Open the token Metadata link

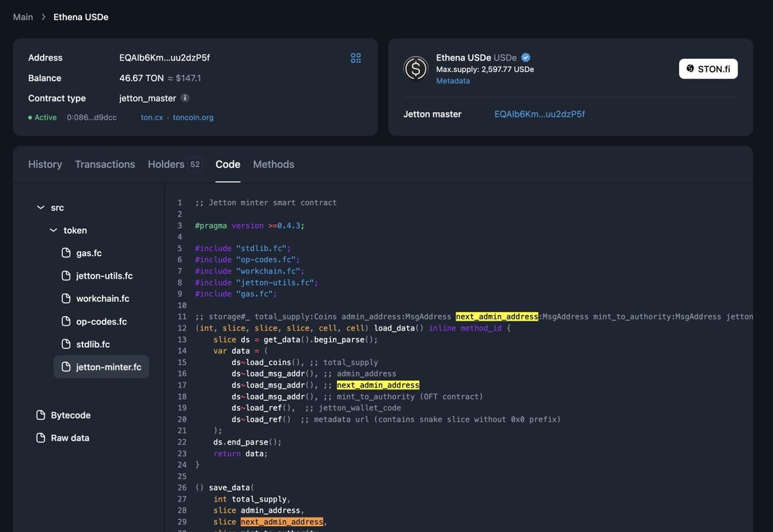tap(453, 81)
